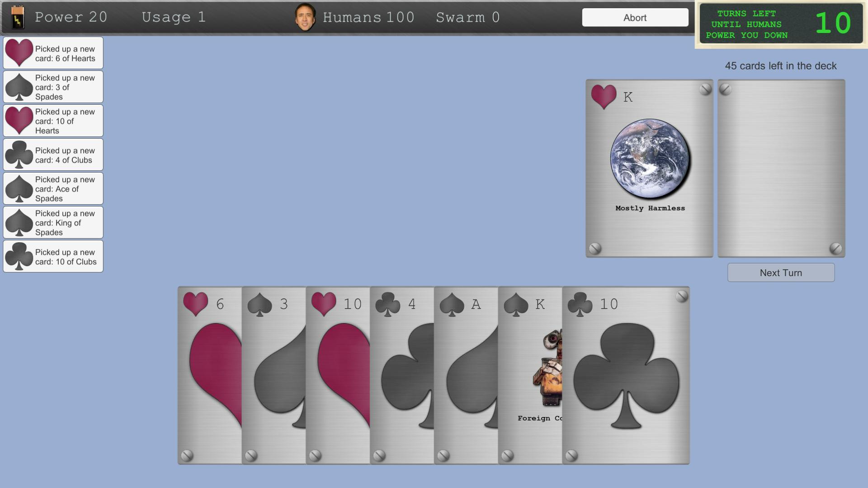Select the 4 of Clubs card in hand
Image resolution: width=868 pixels, height=488 pixels.
tap(402, 375)
